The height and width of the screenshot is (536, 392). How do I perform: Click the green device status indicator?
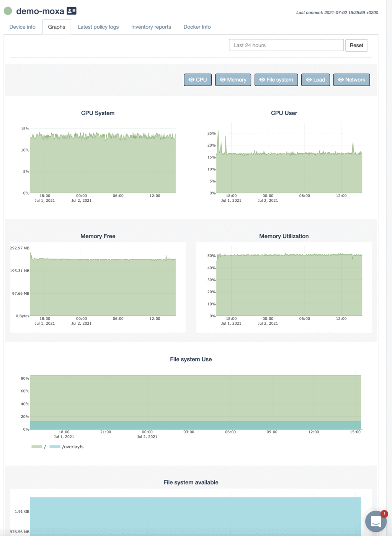(x=8, y=11)
